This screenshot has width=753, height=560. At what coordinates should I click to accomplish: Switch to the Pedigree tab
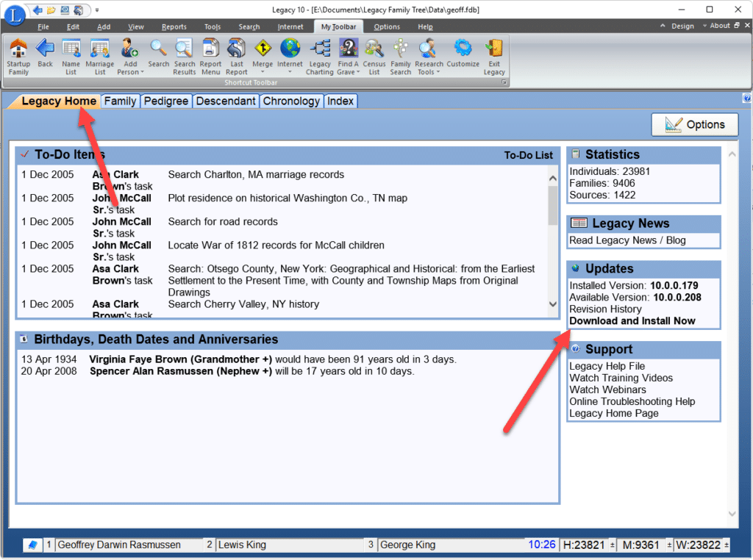point(166,101)
